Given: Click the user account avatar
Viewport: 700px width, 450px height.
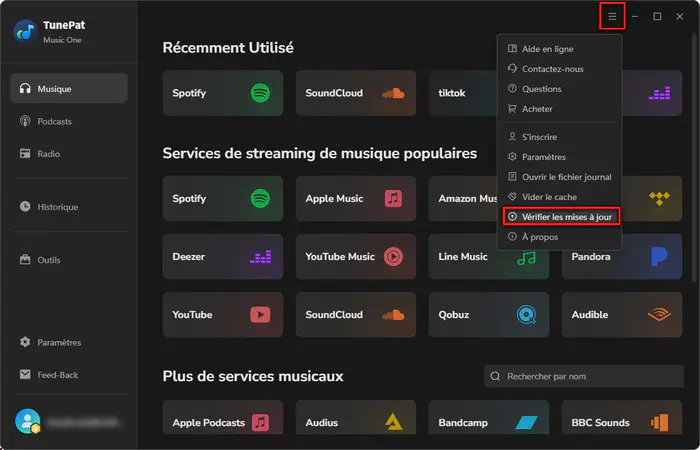Looking at the screenshot, I should [28, 421].
